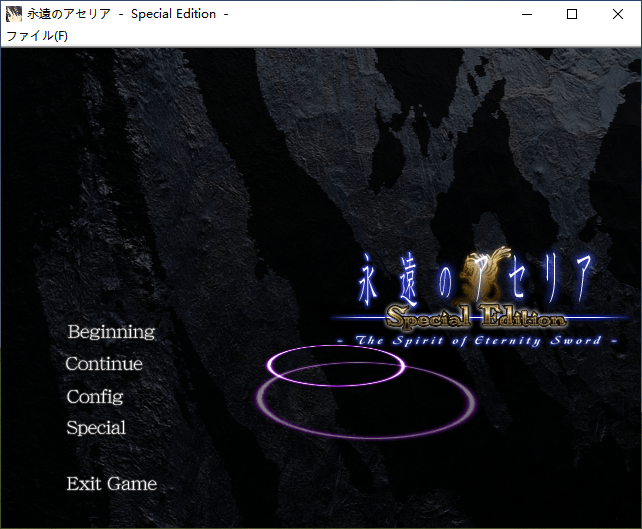This screenshot has width=642, height=529.
Task: Open the Config settings screen
Action: point(95,396)
